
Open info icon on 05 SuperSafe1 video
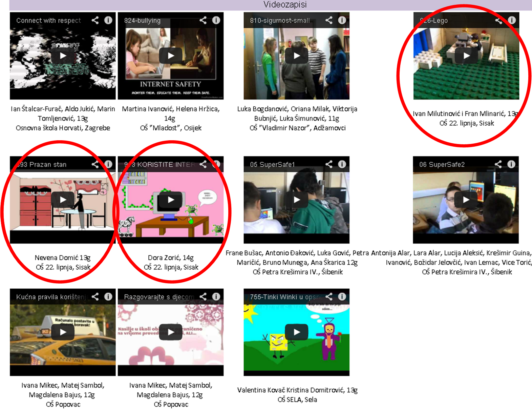tap(342, 164)
